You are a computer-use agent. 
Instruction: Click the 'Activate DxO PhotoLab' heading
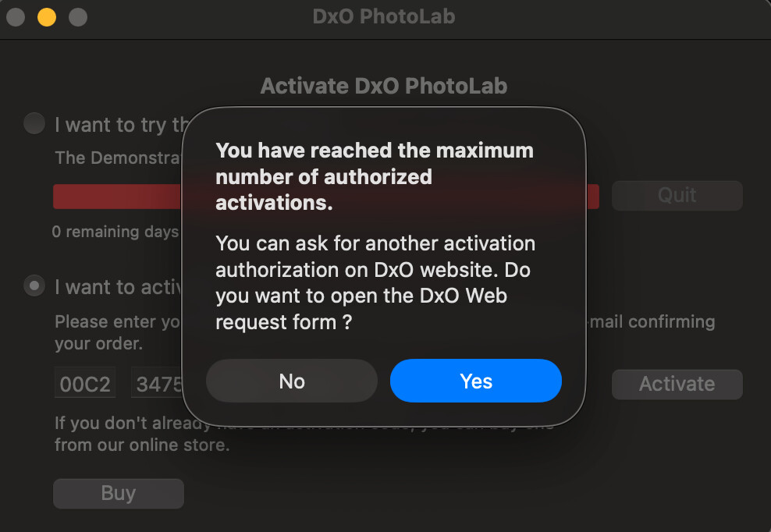tap(384, 86)
